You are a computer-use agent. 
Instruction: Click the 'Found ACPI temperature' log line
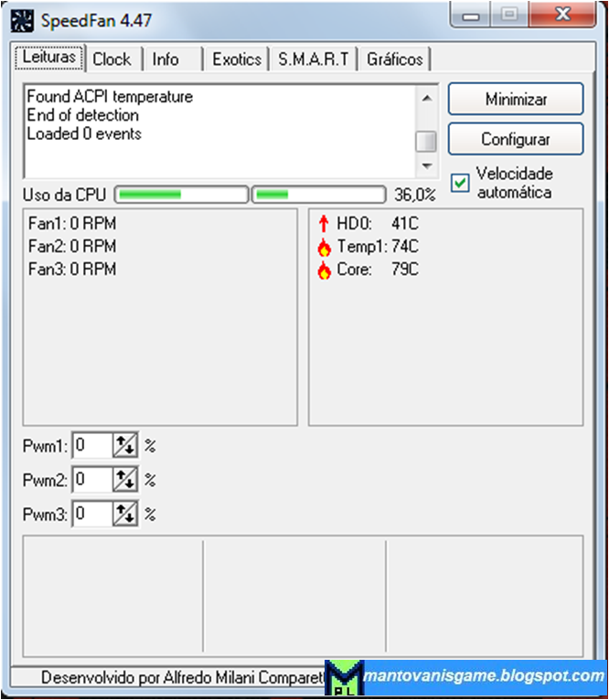click(x=110, y=97)
